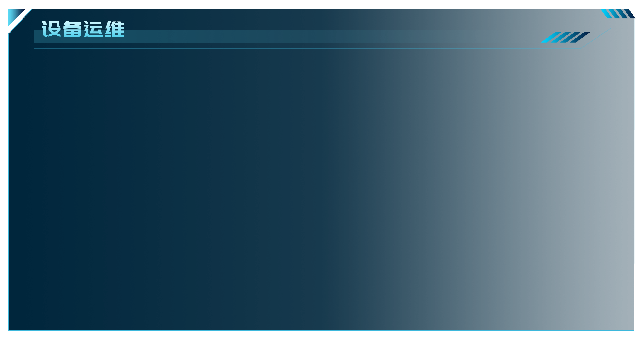This screenshot has width=644, height=340.
Task: Click the character 运 in the title
Action: pyautogui.click(x=93, y=29)
